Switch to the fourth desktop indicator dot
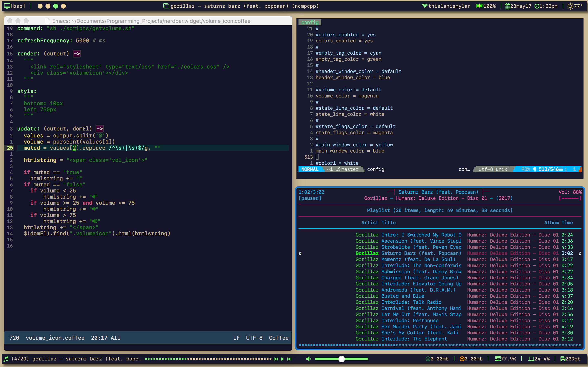The image size is (588, 367). [x=63, y=6]
